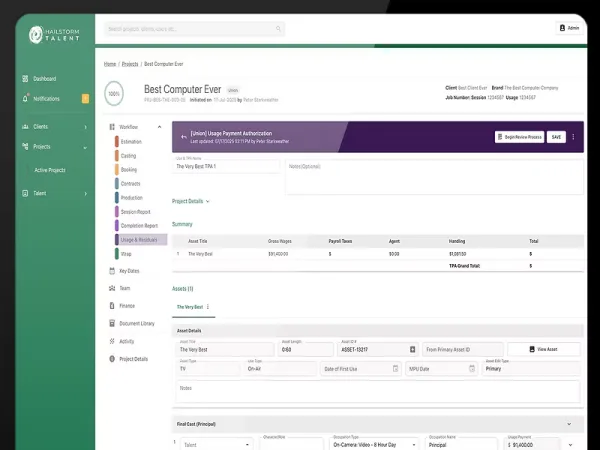Collapse the Workflow section
This screenshot has width=600, height=450.
click(x=160, y=127)
